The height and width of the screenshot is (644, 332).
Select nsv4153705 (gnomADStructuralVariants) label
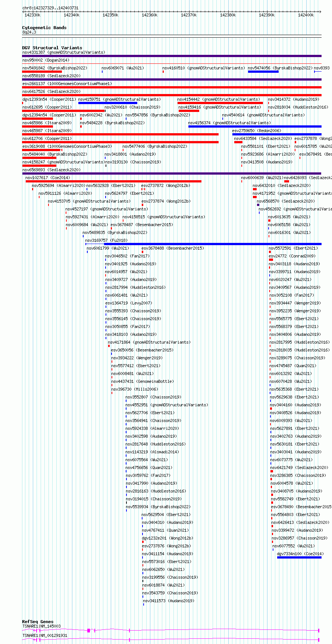[x=89, y=201]
